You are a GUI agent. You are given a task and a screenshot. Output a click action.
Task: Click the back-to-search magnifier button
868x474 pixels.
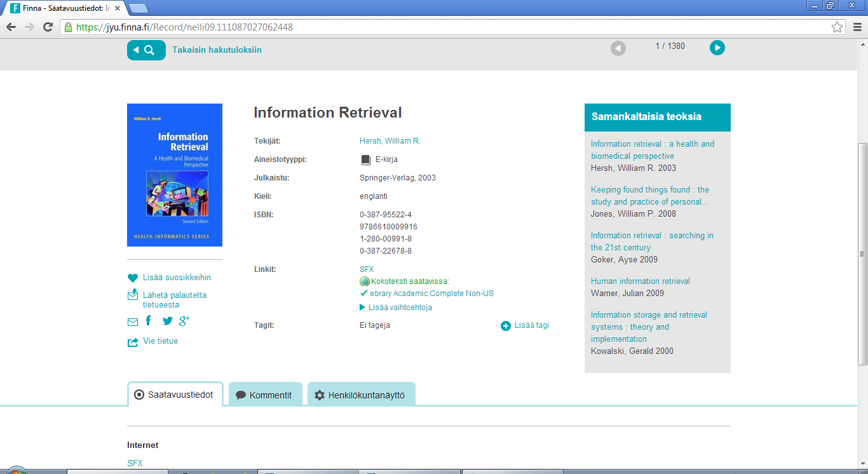[x=146, y=50]
